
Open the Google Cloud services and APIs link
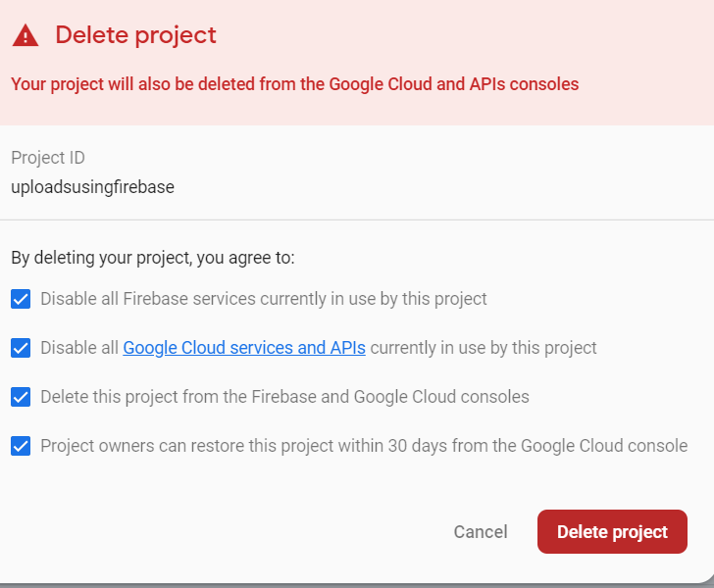pos(244,348)
